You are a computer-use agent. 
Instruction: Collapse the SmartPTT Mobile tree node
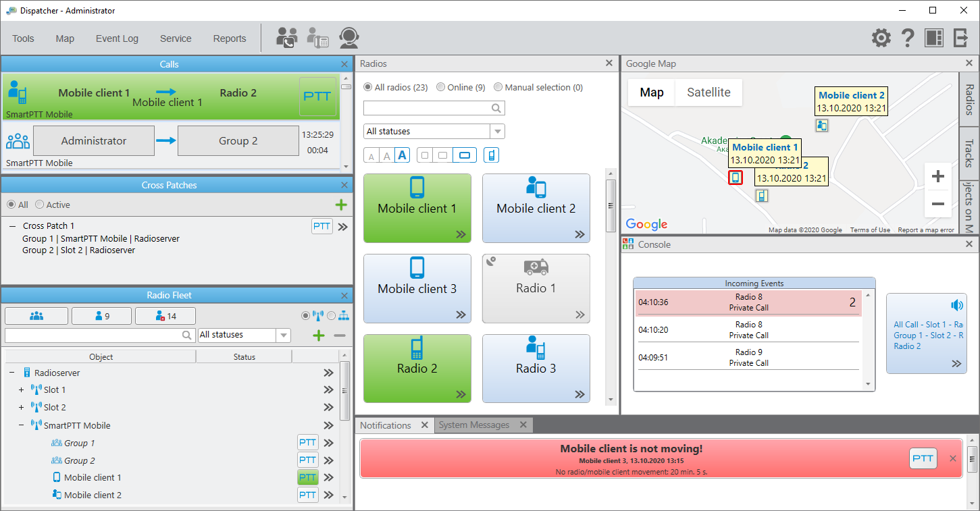[x=21, y=425]
